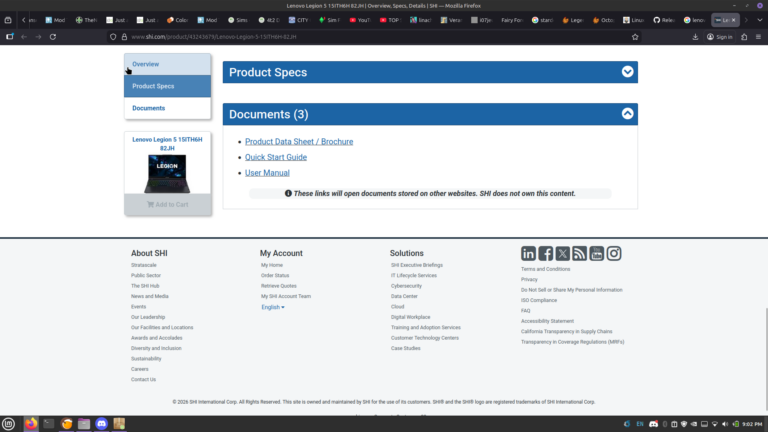Screen dimensions: 768x432
Task: Open the Careers footer link
Action: coord(140,369)
